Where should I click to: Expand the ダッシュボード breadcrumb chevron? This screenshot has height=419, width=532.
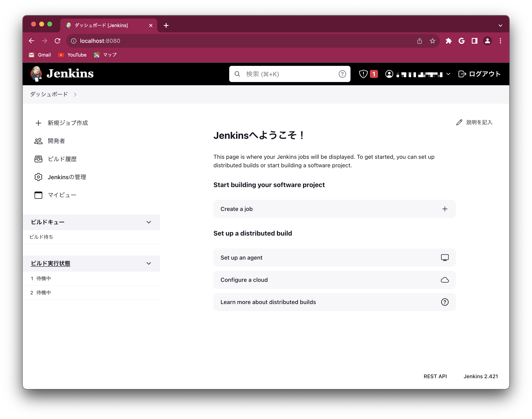tap(75, 95)
